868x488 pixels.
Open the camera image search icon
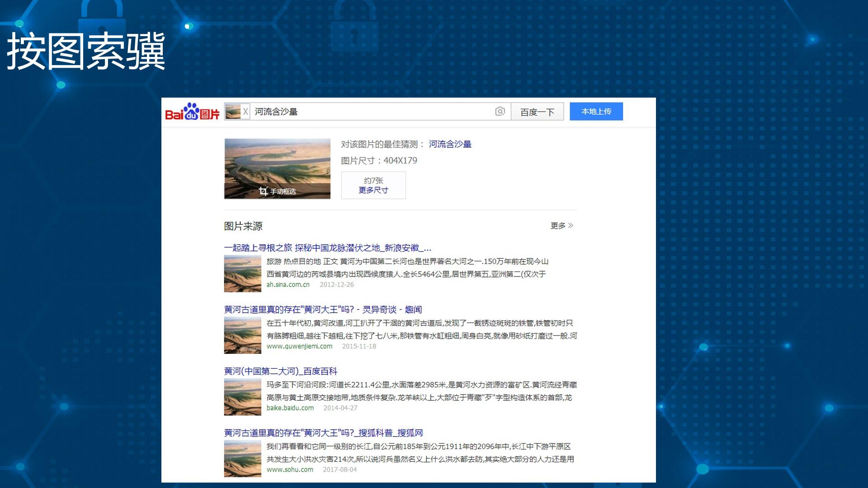[x=500, y=112]
